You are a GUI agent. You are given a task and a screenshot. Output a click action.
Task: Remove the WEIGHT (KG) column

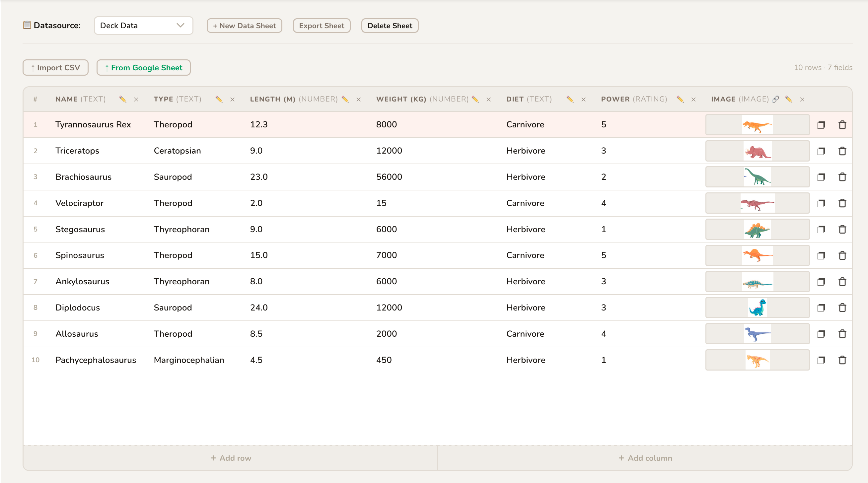[489, 100]
